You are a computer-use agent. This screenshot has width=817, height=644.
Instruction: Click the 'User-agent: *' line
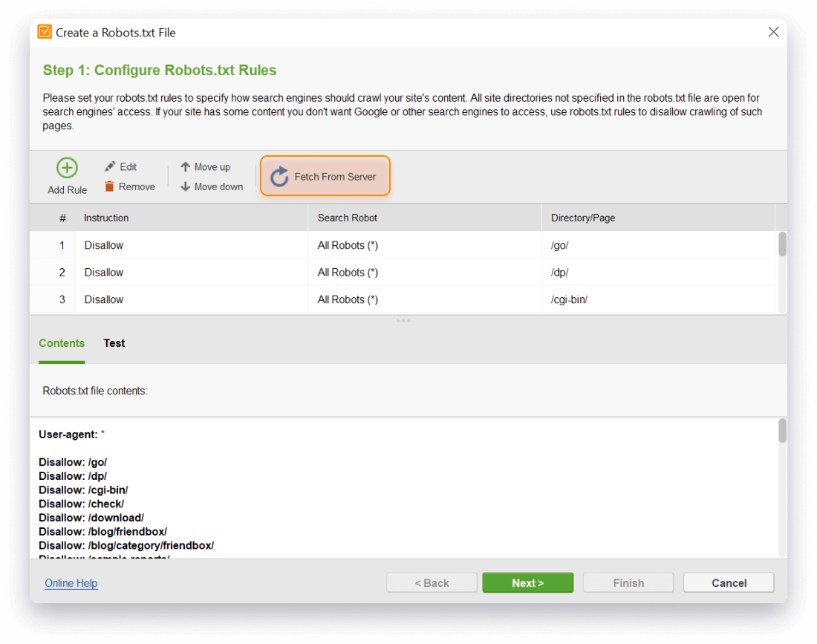point(71,434)
